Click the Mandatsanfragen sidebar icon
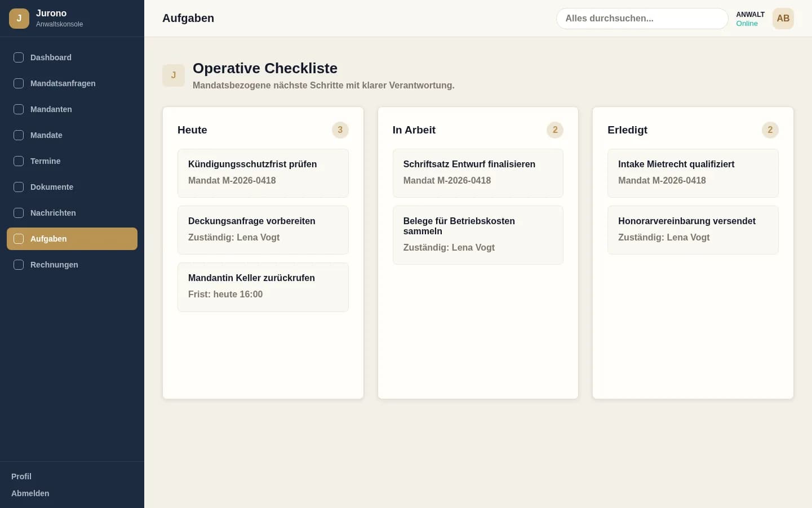This screenshot has height=508, width=812. tap(19, 83)
